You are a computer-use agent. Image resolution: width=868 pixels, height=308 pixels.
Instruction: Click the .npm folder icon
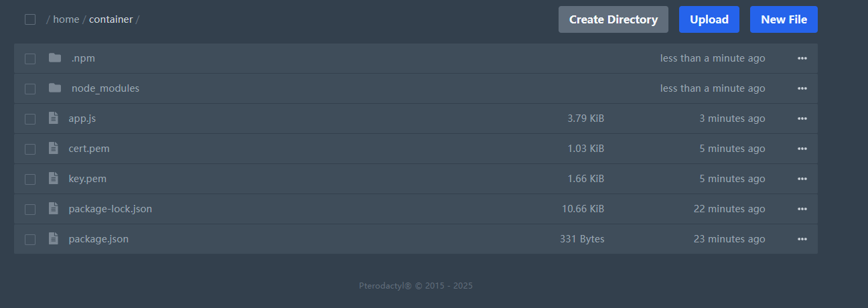(55, 58)
